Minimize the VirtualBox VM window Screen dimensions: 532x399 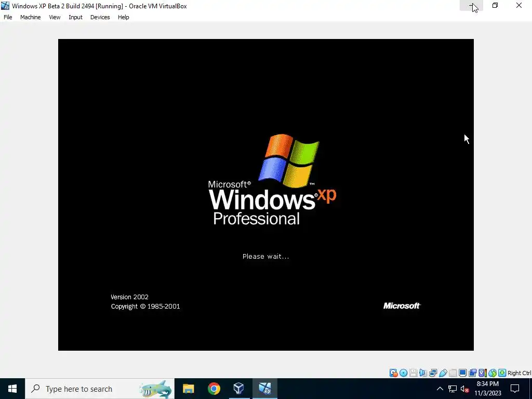[471, 5]
